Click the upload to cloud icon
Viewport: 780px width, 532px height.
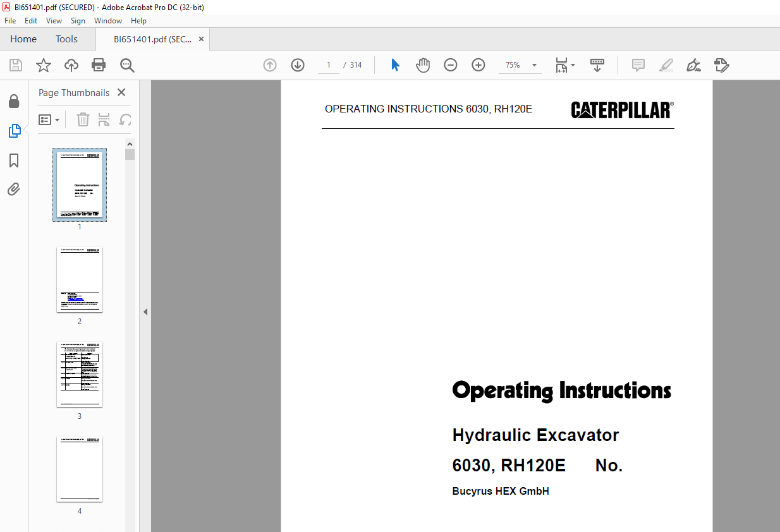coord(71,65)
